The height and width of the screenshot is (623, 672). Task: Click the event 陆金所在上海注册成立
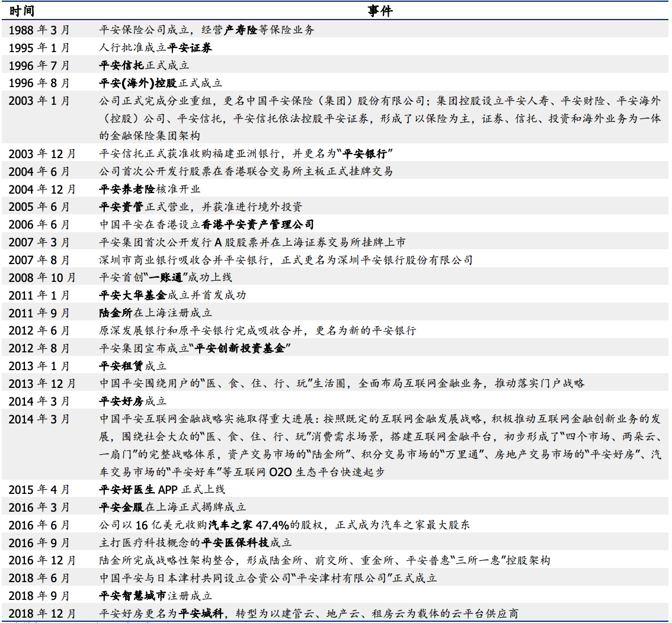156,313
